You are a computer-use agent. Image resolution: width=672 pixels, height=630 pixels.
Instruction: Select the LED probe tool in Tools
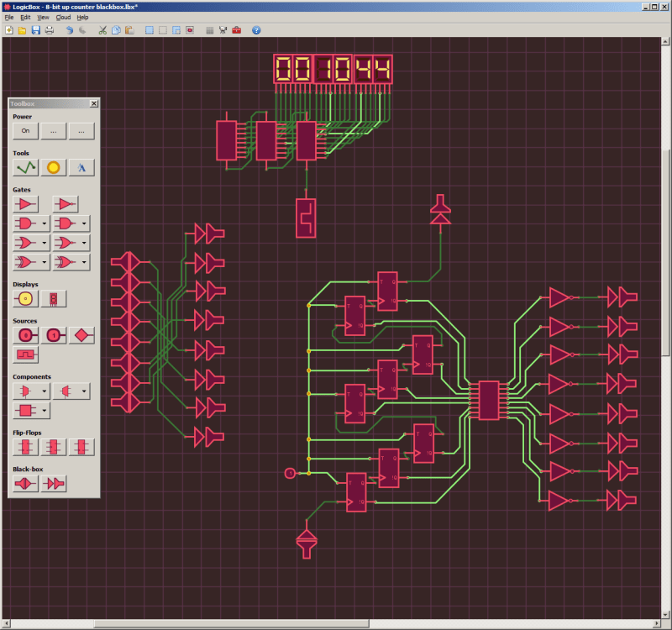coord(54,168)
